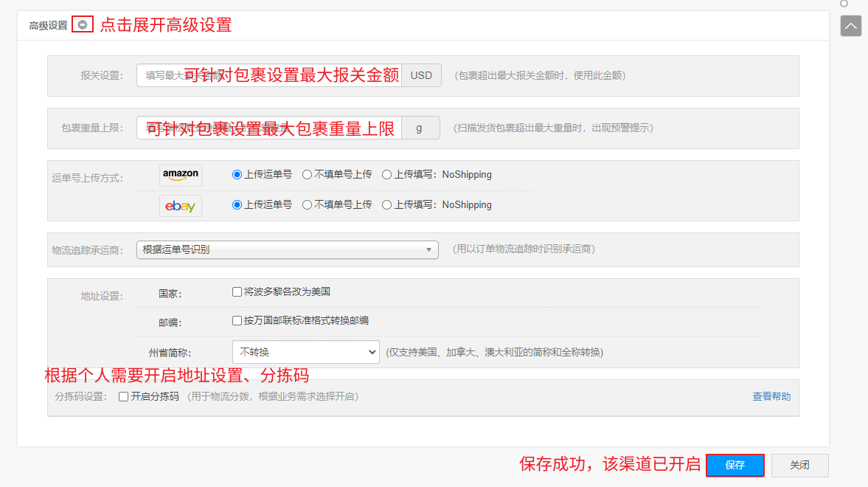Check 按万国邮联标准格式转换邮编 checkbox

pos(237,321)
